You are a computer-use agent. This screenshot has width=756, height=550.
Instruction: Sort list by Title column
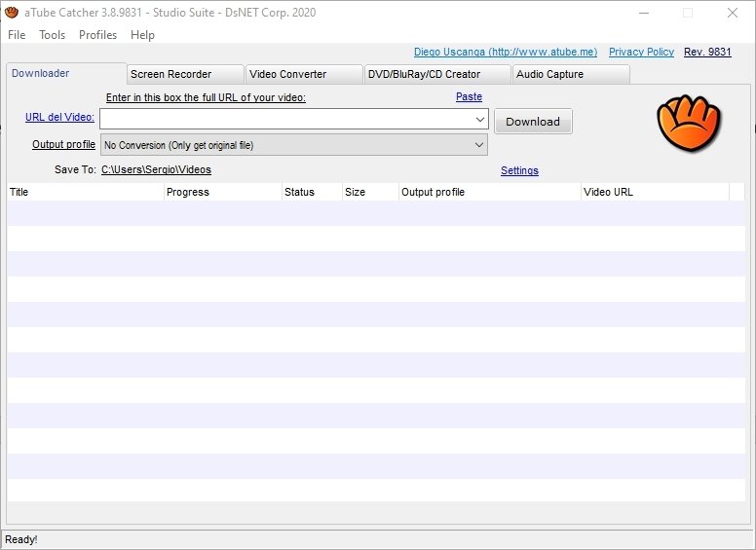coord(86,192)
